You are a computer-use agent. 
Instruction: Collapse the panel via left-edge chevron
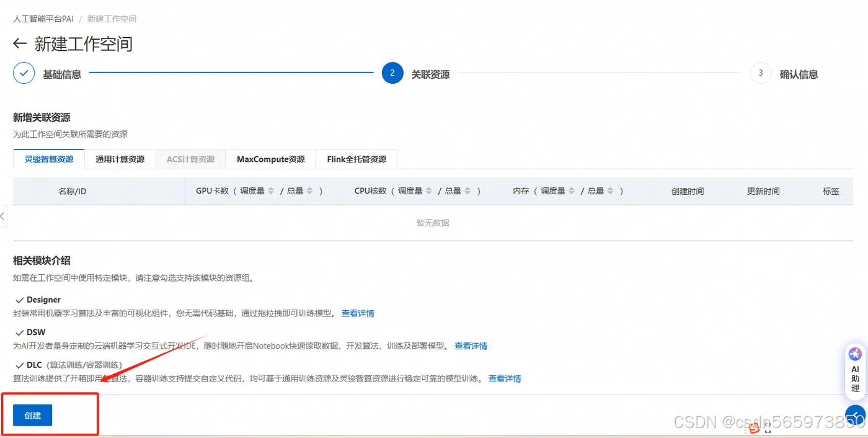pyautogui.click(x=2, y=216)
